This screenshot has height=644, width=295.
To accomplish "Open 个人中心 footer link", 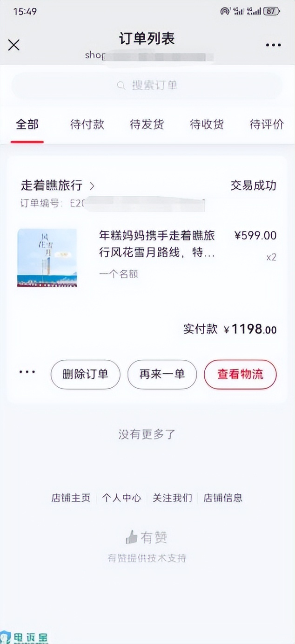I will (121, 498).
